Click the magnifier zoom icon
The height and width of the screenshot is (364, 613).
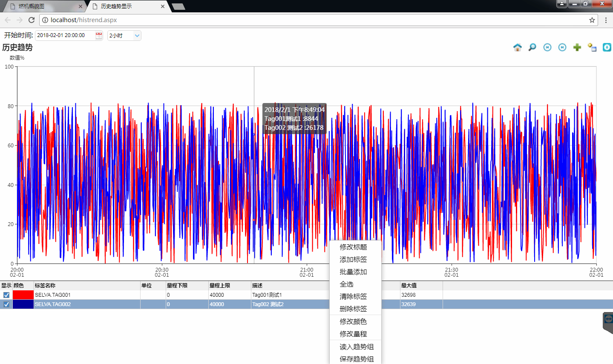coord(532,47)
